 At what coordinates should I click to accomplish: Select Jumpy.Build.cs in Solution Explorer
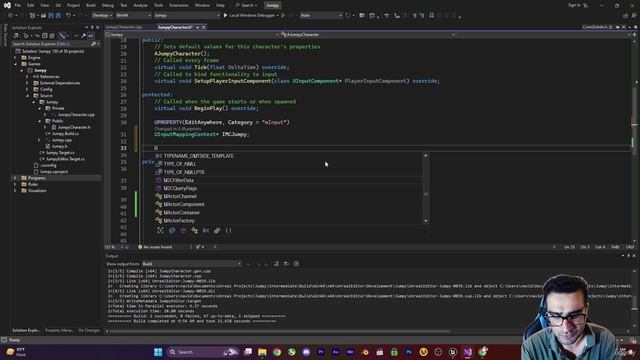(65, 133)
